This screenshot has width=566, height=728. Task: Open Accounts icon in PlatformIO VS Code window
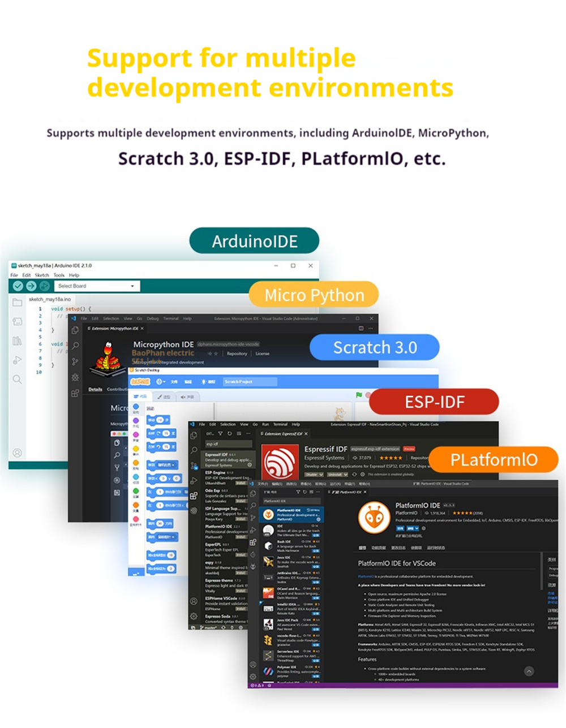tap(253, 665)
